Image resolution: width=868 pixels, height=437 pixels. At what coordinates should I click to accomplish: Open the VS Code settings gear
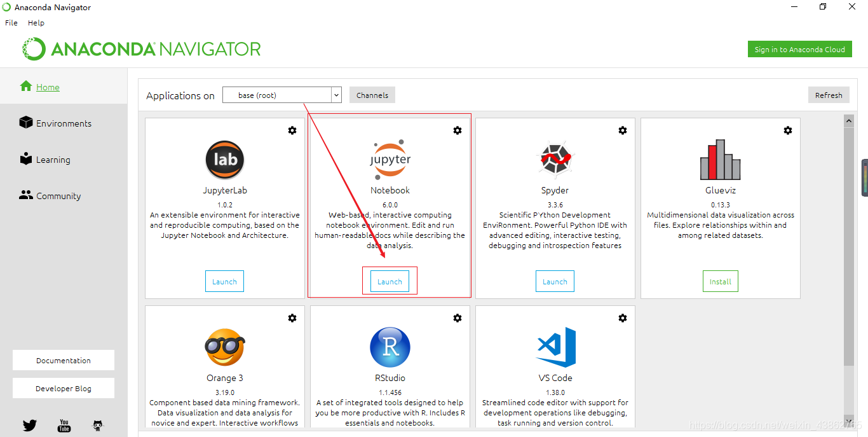(x=623, y=318)
